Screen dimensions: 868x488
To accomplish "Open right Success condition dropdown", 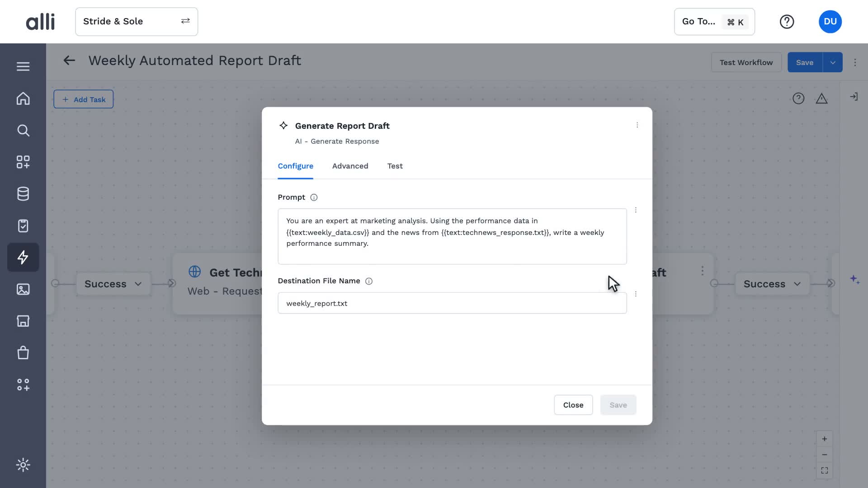I will click(772, 284).
